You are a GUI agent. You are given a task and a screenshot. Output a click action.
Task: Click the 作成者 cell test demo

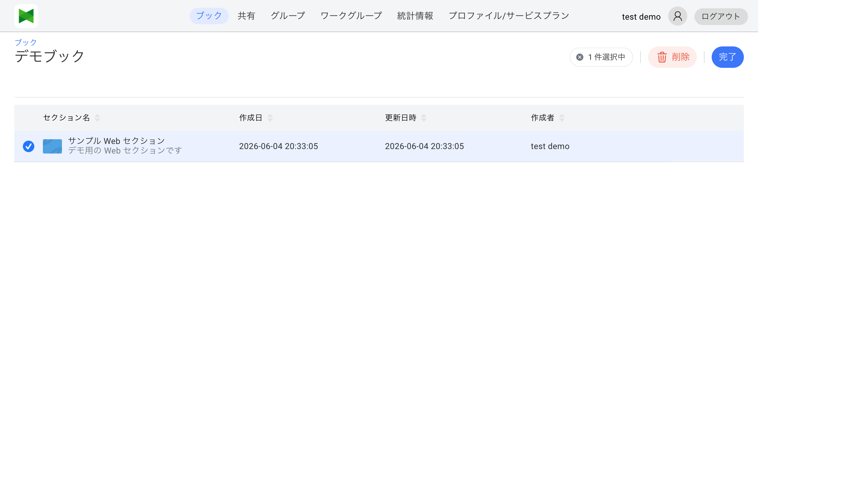click(550, 146)
